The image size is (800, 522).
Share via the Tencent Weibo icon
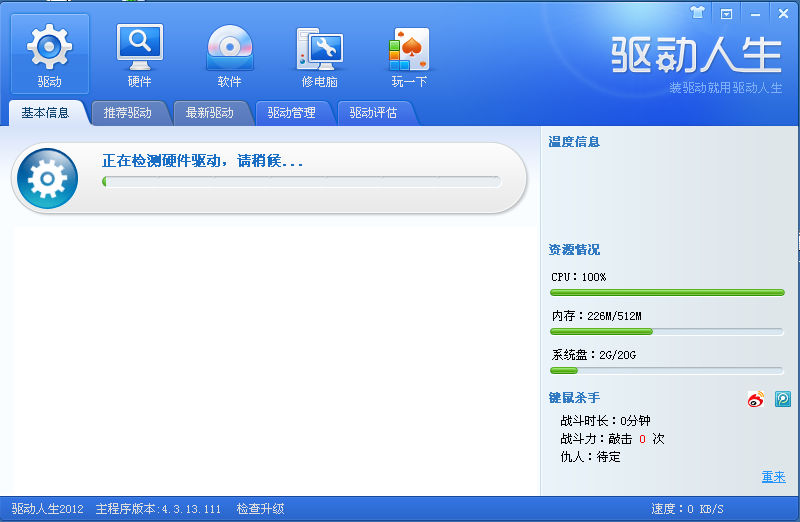(783, 399)
